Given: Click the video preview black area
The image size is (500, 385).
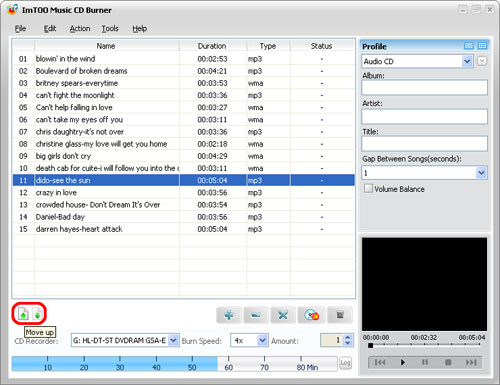Looking at the screenshot, I should click(424, 284).
